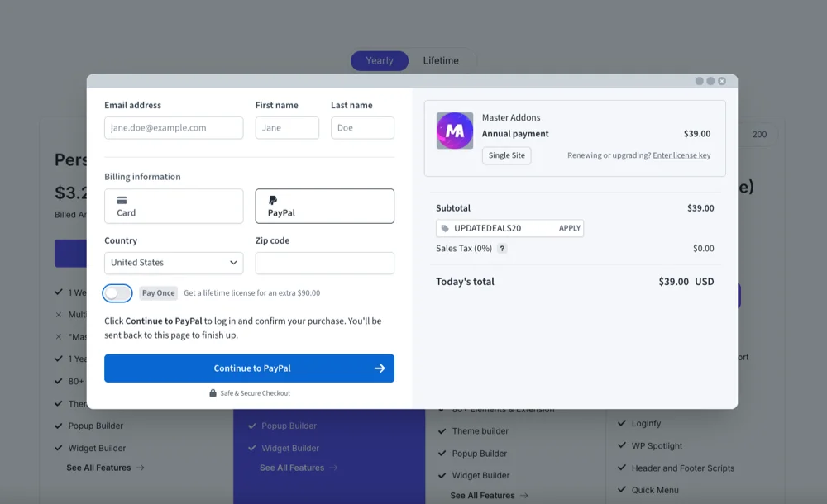
Task: Open the Country dropdown
Action: coord(174,263)
